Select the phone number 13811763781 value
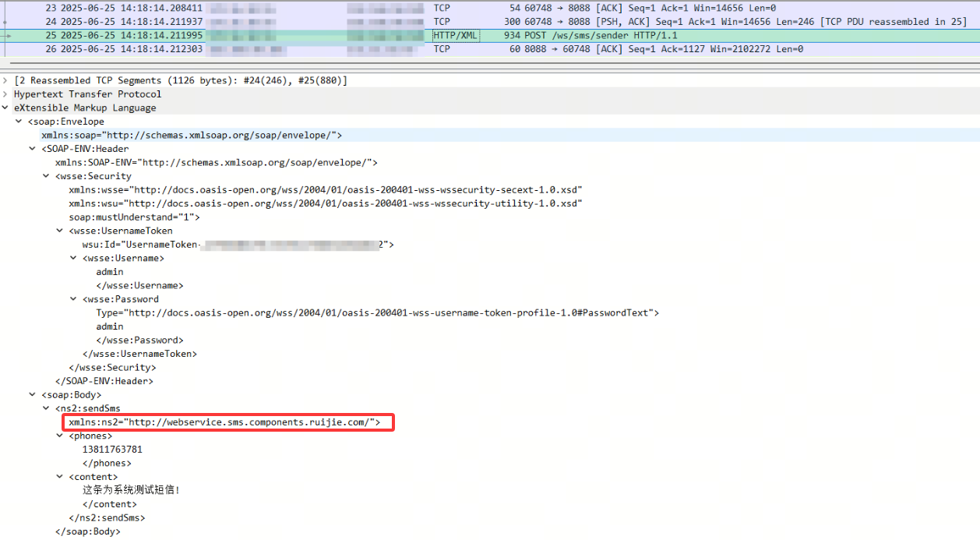 click(x=112, y=450)
